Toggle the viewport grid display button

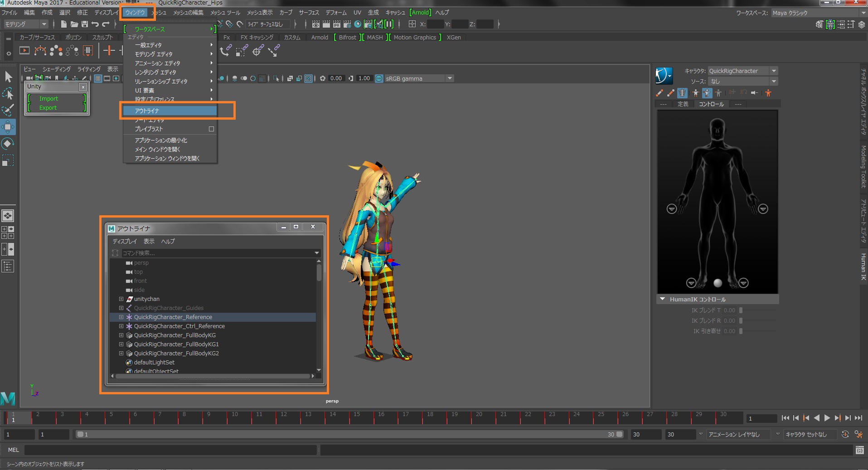pyautogui.click(x=98, y=78)
